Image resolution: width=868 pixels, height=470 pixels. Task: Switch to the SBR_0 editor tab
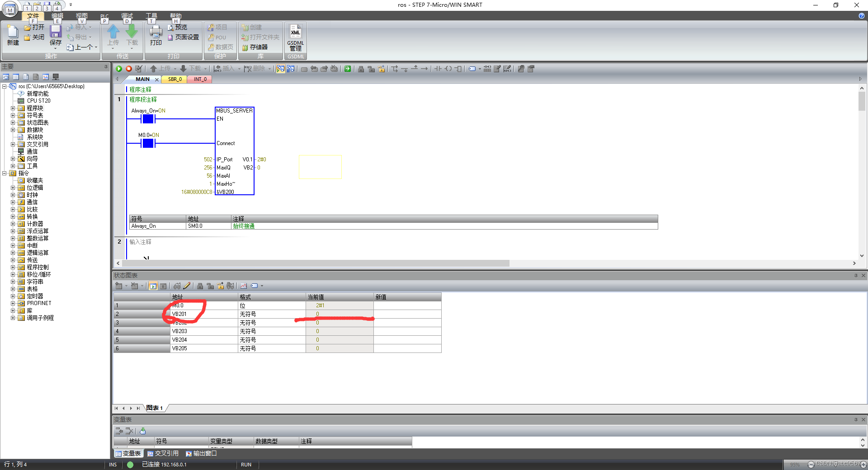(x=175, y=79)
